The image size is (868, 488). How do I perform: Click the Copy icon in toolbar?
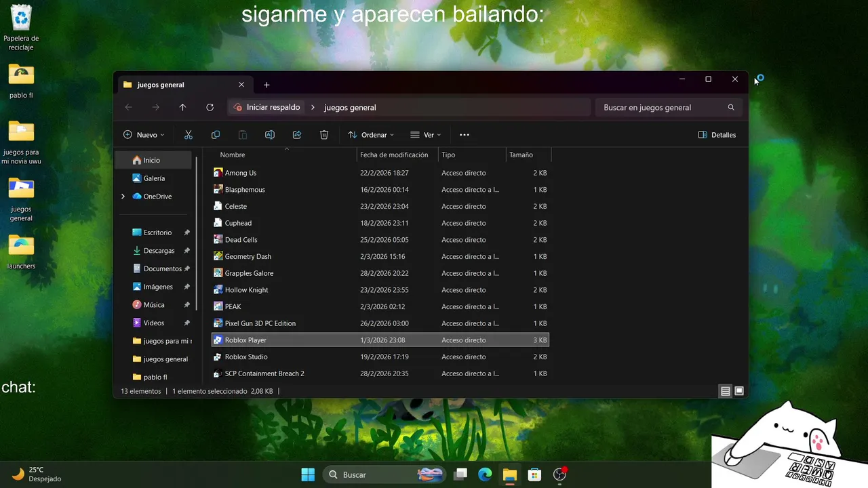pyautogui.click(x=216, y=135)
